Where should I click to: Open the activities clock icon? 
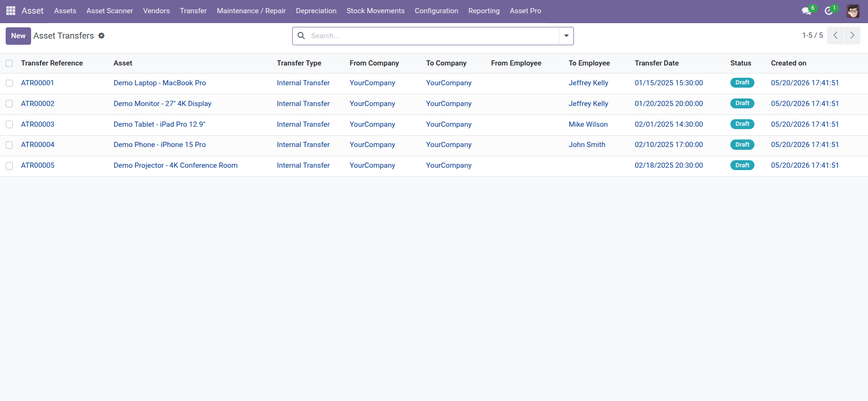829,11
